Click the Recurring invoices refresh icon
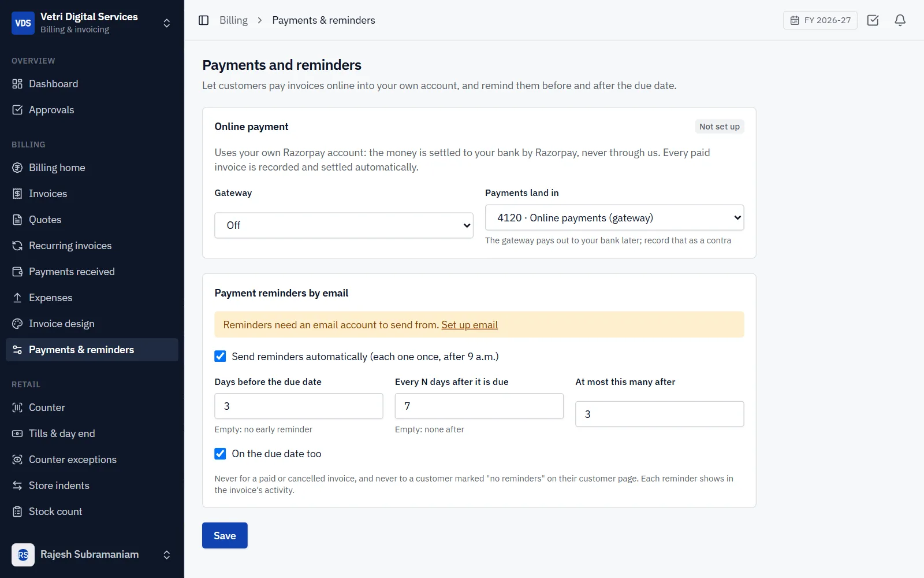Viewport: 924px width, 578px height. click(17, 246)
